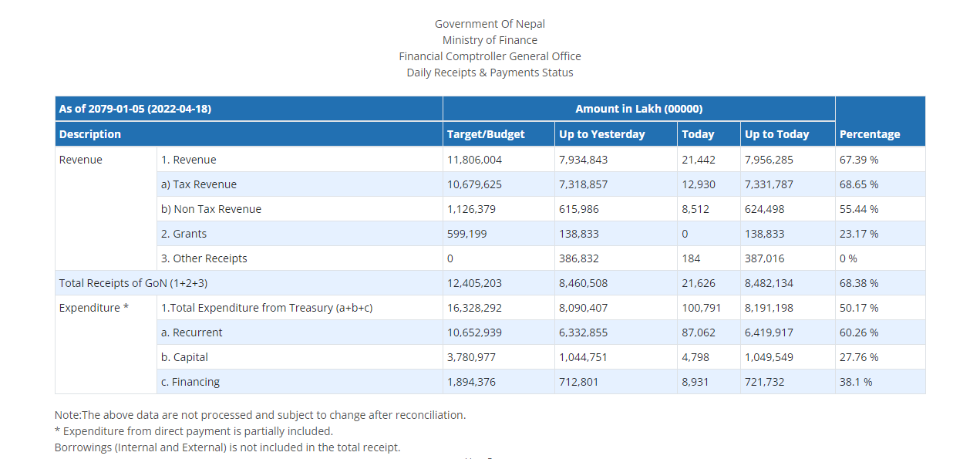Click the 2. Grants row label
Viewport: 980px width, 459px height.
click(x=184, y=234)
